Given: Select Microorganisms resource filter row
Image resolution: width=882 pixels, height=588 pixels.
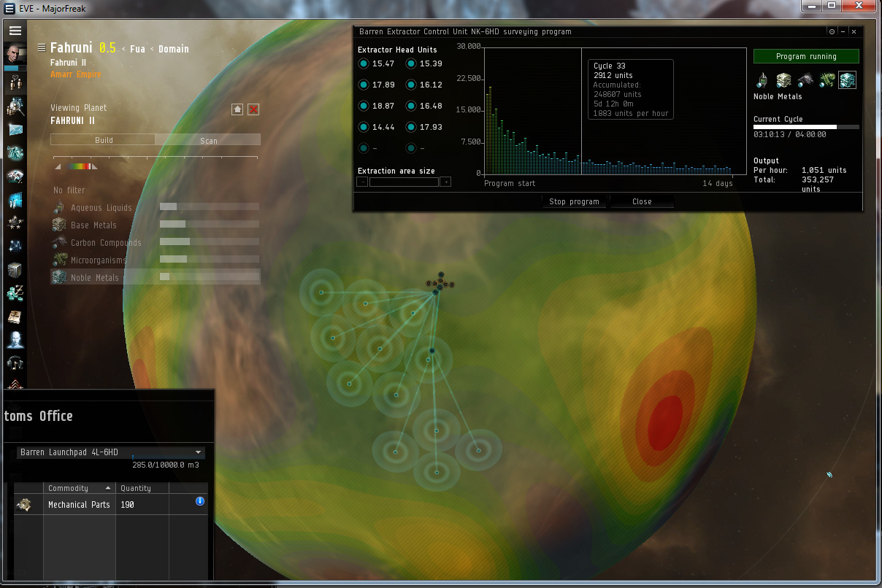Looking at the screenshot, I should point(155,260).
